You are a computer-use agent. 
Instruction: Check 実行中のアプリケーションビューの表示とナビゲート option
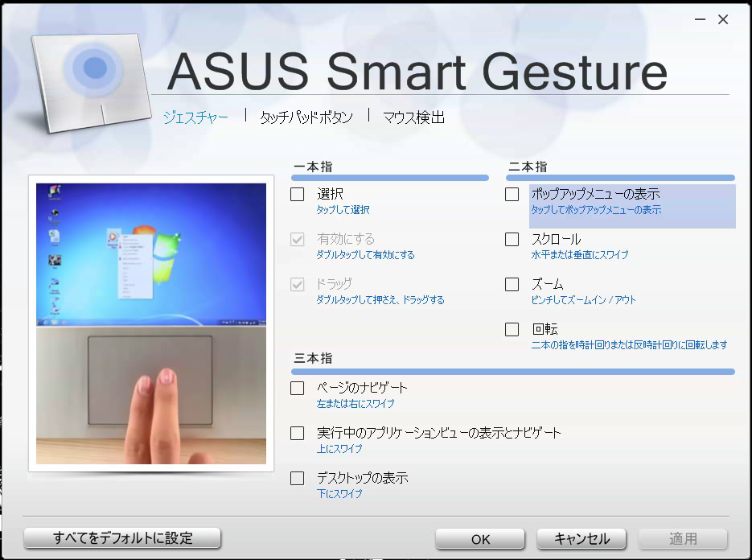click(298, 433)
